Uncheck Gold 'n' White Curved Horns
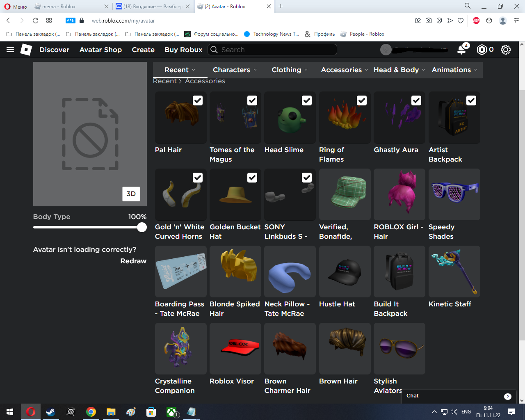Image resolution: width=525 pixels, height=420 pixels. click(x=198, y=178)
